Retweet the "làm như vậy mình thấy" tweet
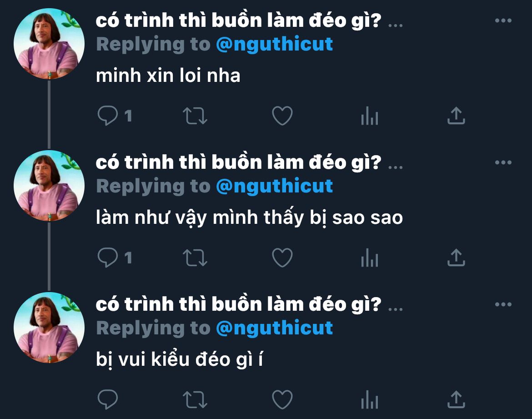Viewport: 532px width, 419px height. pos(195,257)
